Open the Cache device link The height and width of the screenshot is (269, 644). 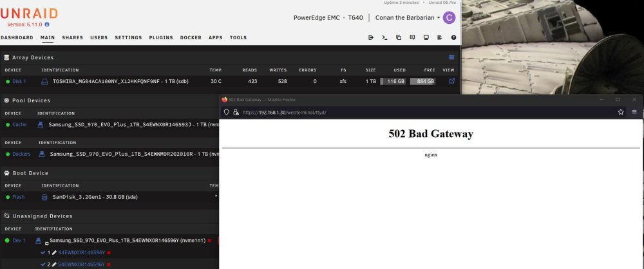pos(19,124)
